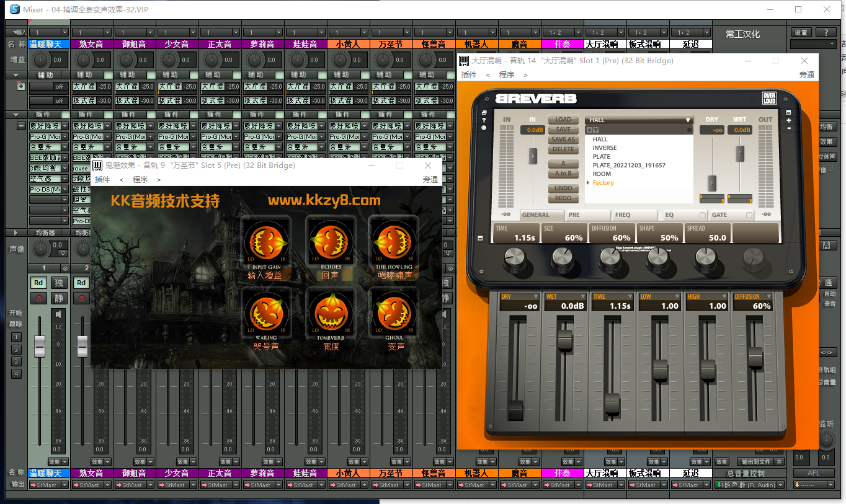The width and height of the screenshot is (846, 504).
Task: Click the ECHOES pumpkin knob
Action: [329, 242]
